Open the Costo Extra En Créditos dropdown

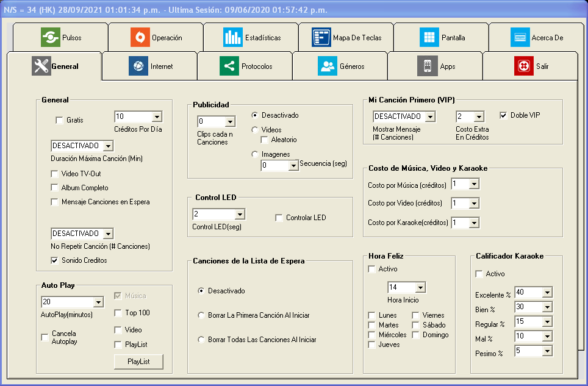[479, 116]
